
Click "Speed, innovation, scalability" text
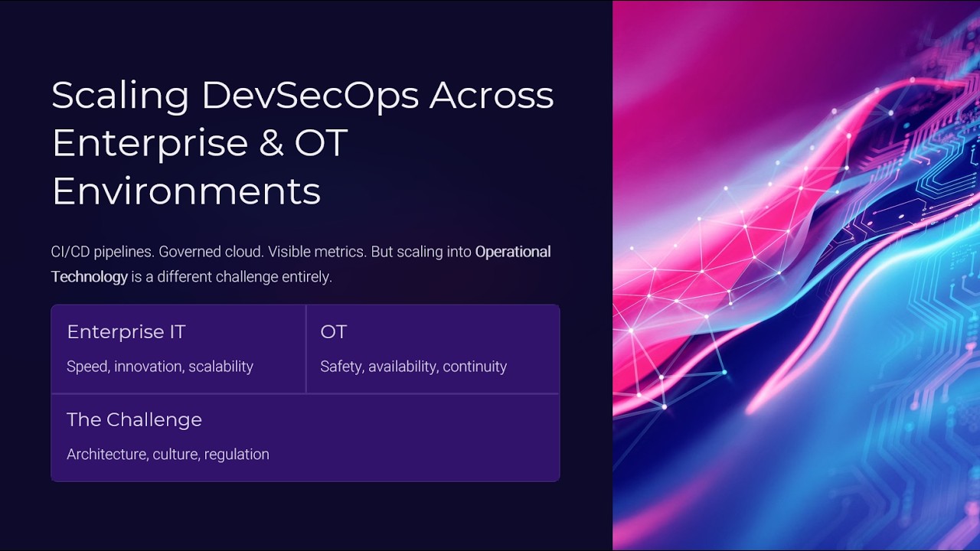(160, 367)
